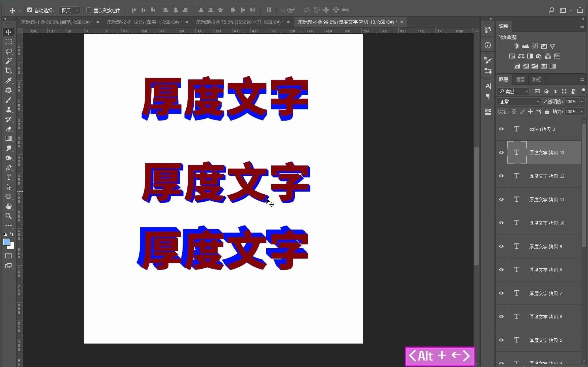Hide the 厚度文字 拷贝 10 layer
Image resolution: width=588 pixels, height=367 pixels.
[501, 223]
